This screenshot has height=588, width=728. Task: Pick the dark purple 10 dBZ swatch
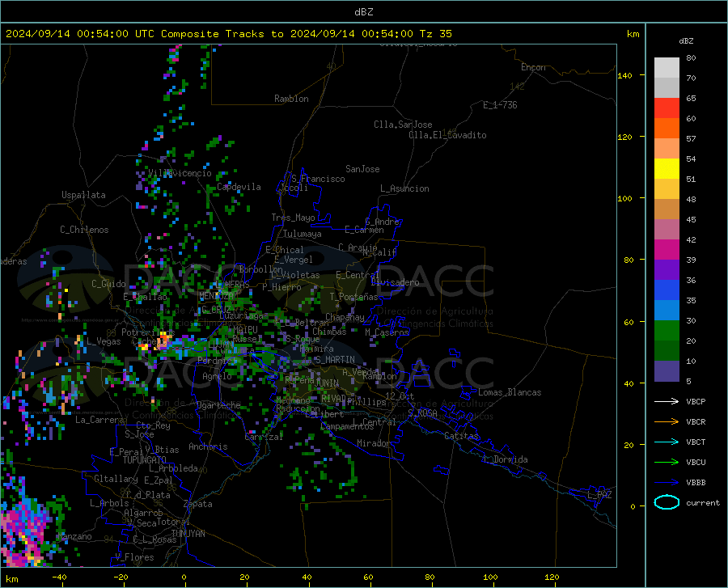667,370
